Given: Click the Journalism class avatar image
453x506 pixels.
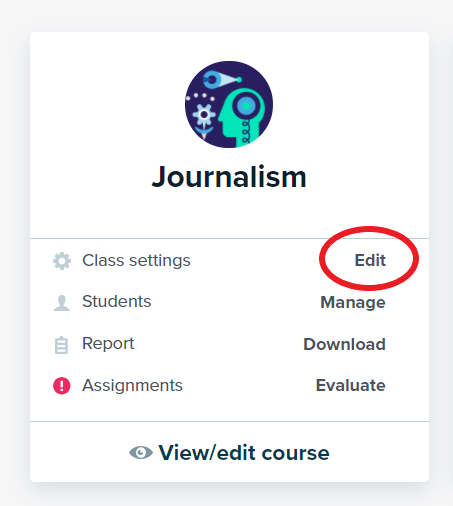Looking at the screenshot, I should pyautogui.click(x=229, y=104).
